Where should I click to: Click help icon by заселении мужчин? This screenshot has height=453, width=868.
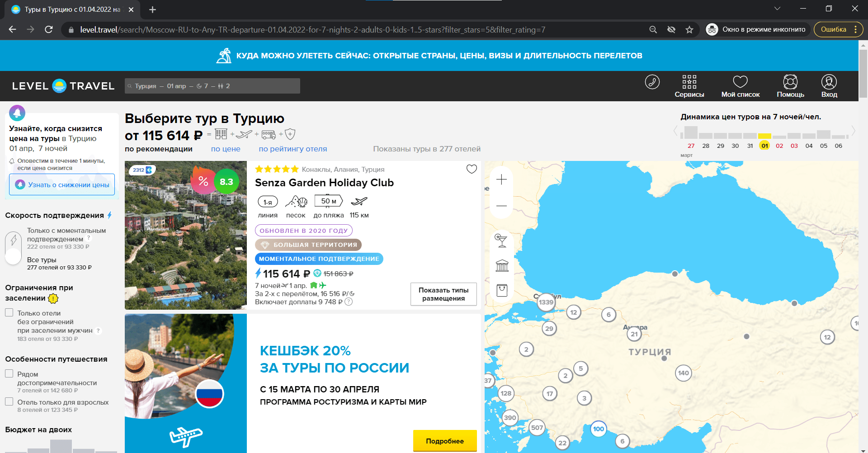click(x=98, y=330)
